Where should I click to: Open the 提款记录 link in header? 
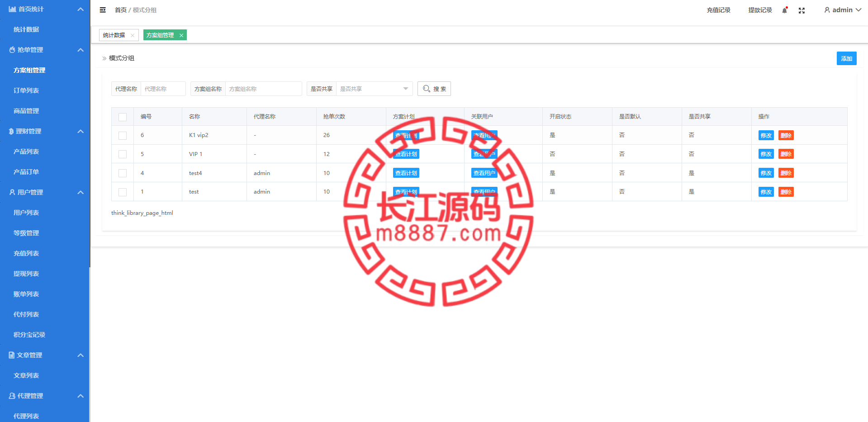coord(760,10)
